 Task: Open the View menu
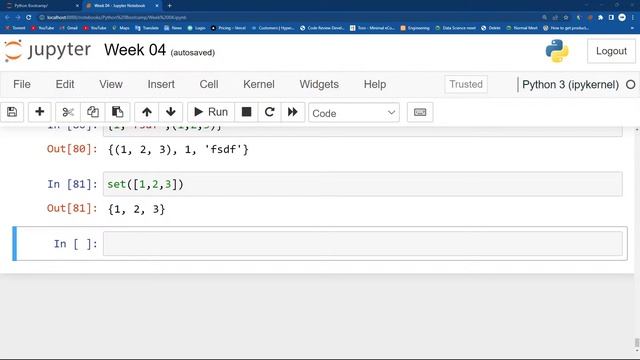pyautogui.click(x=111, y=84)
